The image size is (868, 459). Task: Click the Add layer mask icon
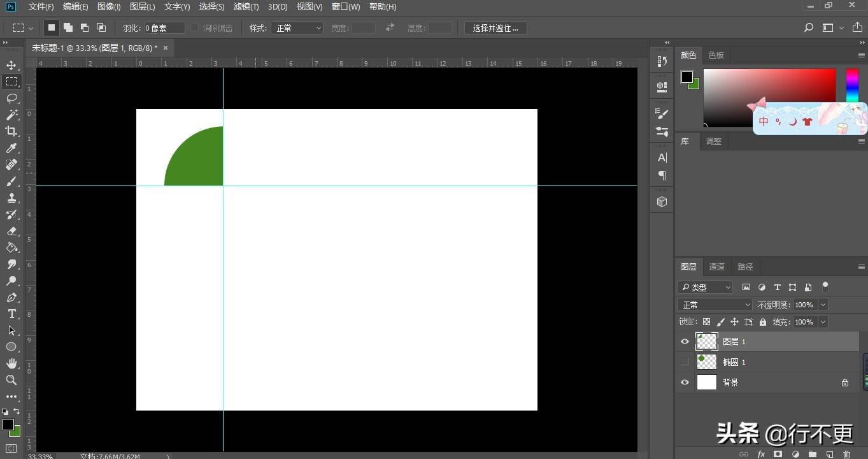tap(778, 454)
